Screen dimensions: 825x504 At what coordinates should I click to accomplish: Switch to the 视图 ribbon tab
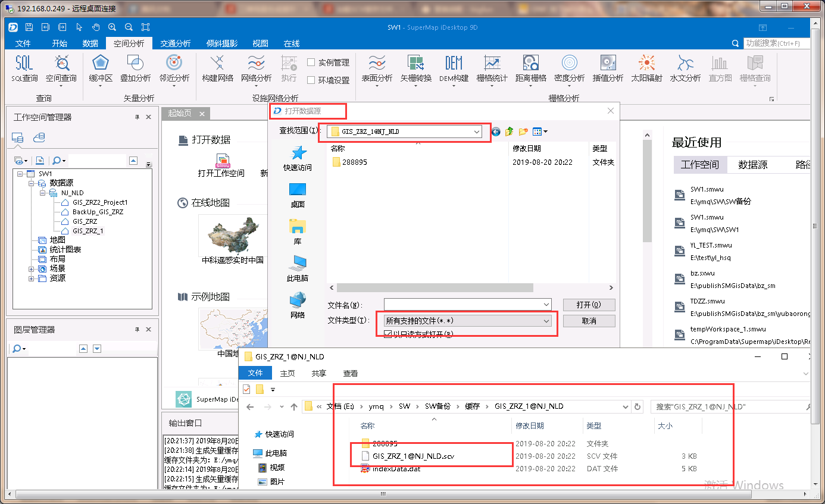click(260, 43)
